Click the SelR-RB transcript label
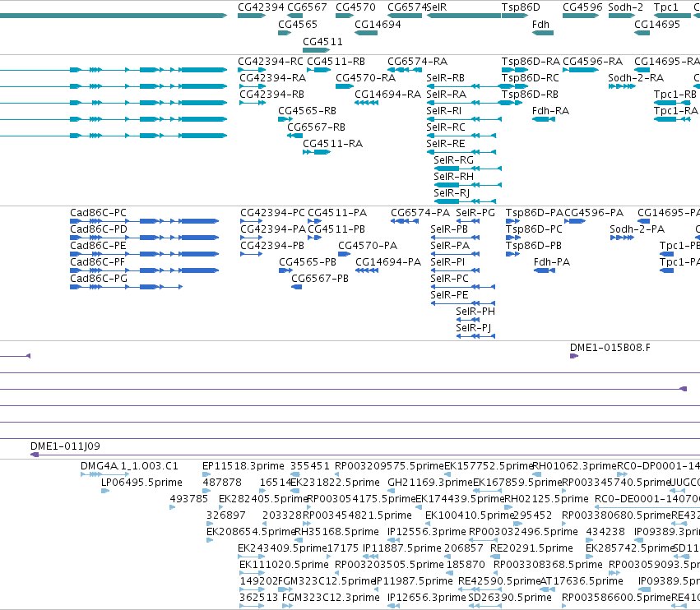The width and height of the screenshot is (700, 610). 446,78
